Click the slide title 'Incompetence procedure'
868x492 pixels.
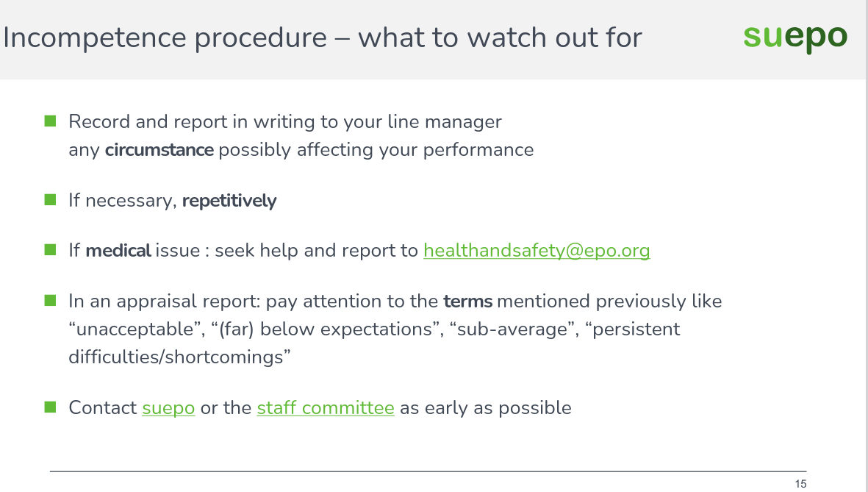[x=165, y=38]
